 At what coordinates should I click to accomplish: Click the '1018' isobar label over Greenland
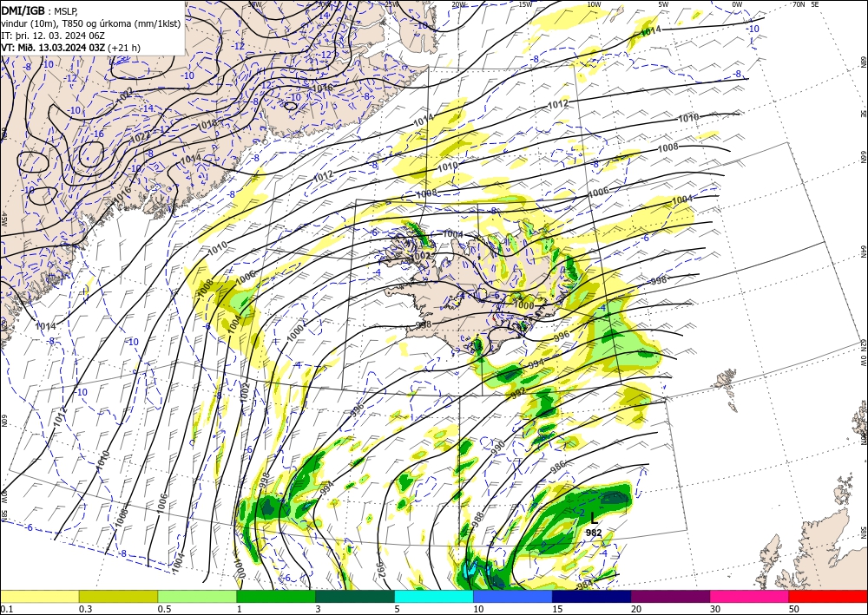point(207,125)
